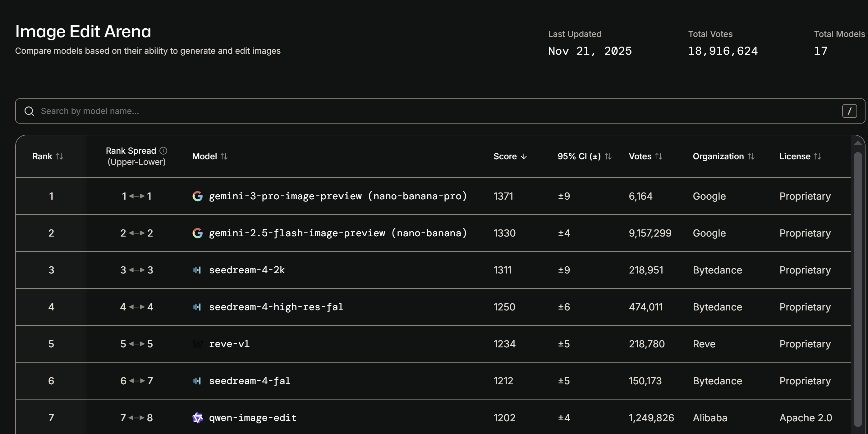Click the slash keyboard shortcut icon
The image size is (868, 434).
pos(849,111)
